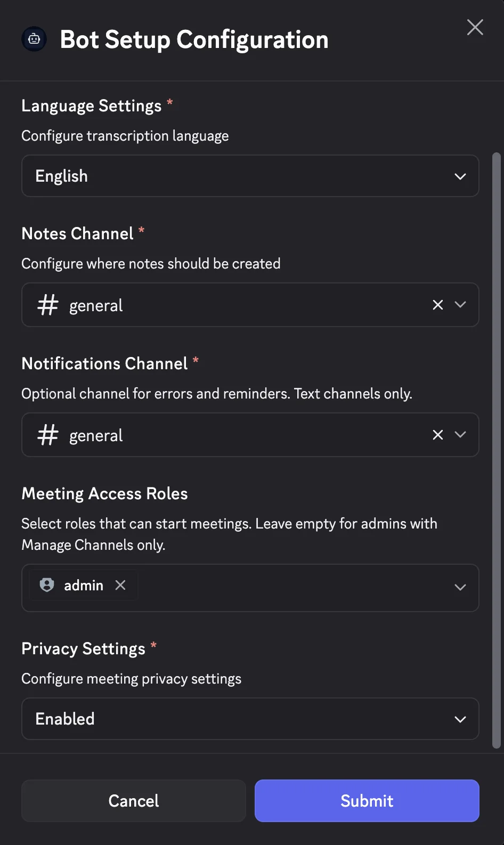Expand the Notes Channel dropdown arrow
This screenshot has height=845, width=504.
[460, 305]
